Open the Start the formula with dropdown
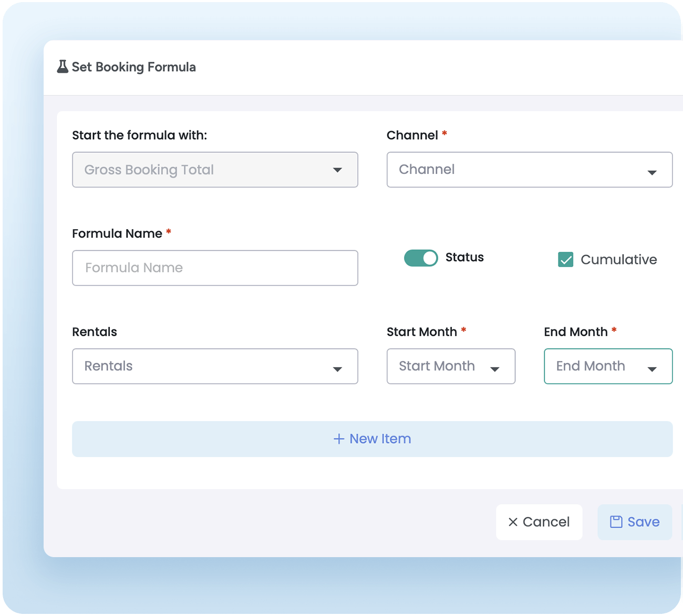The image size is (683, 616). pos(215,170)
